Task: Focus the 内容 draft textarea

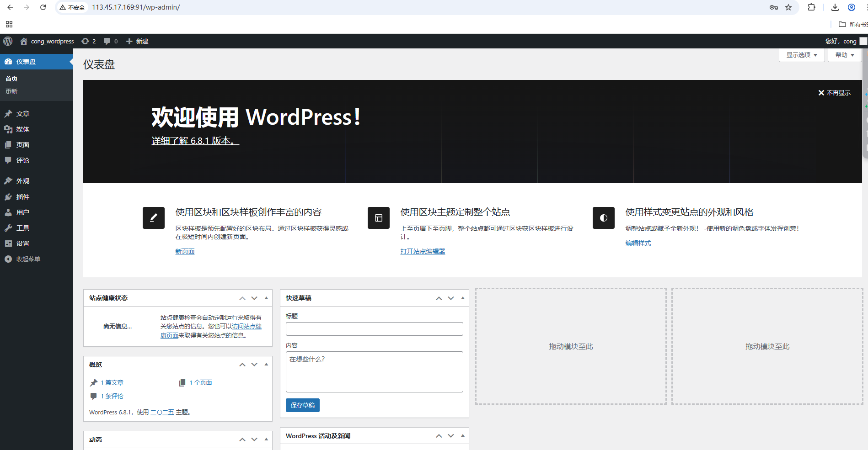Action: [375, 372]
